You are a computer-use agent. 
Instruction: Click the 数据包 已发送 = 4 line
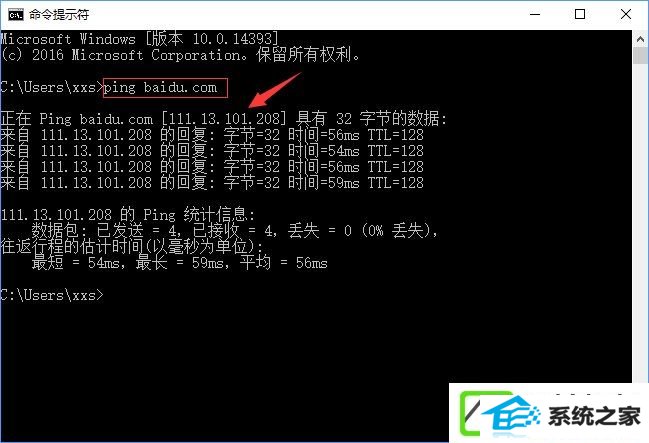(235, 231)
